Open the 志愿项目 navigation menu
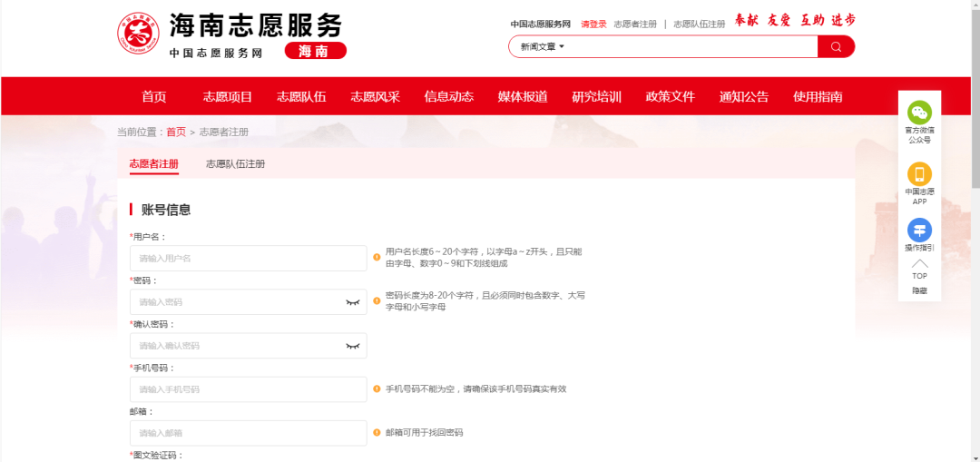Screen dimensions: 980x462 [x=228, y=97]
